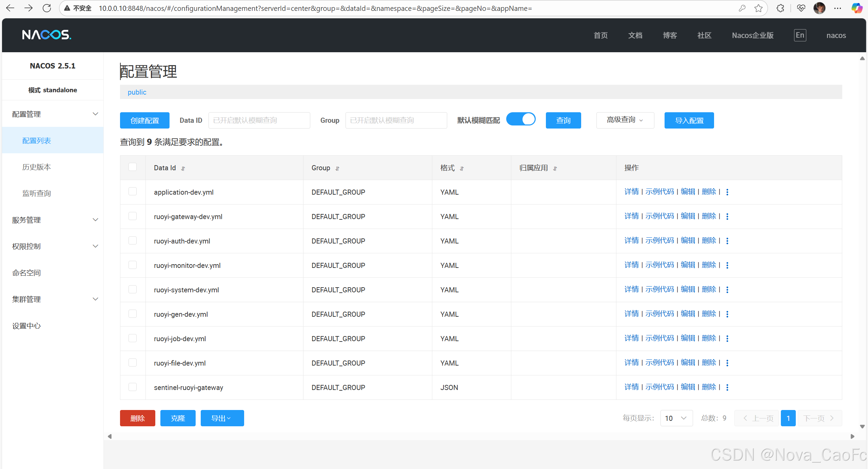The image size is (868, 469).
Task: Select the application-dev.yml row checkbox
Action: tap(133, 191)
